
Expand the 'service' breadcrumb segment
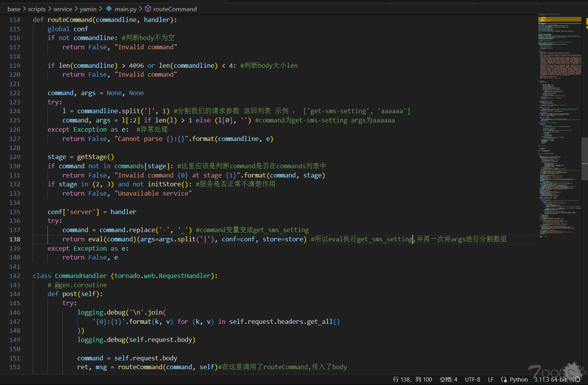63,9
